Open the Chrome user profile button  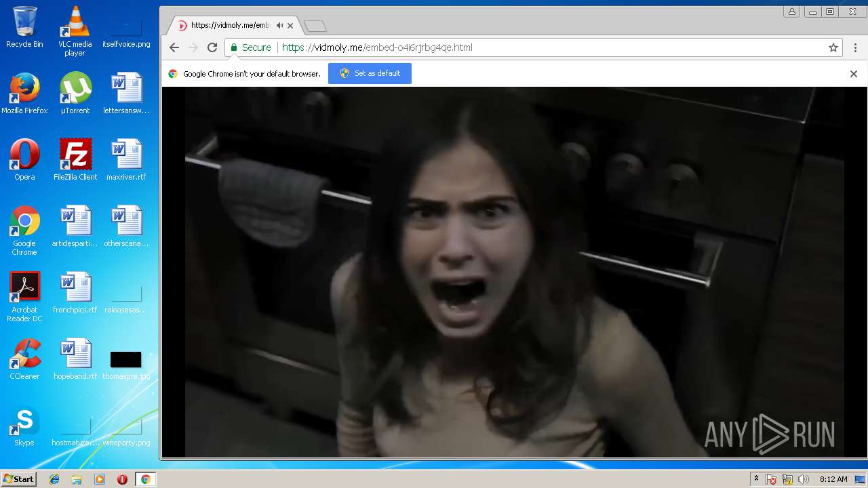coord(791,12)
